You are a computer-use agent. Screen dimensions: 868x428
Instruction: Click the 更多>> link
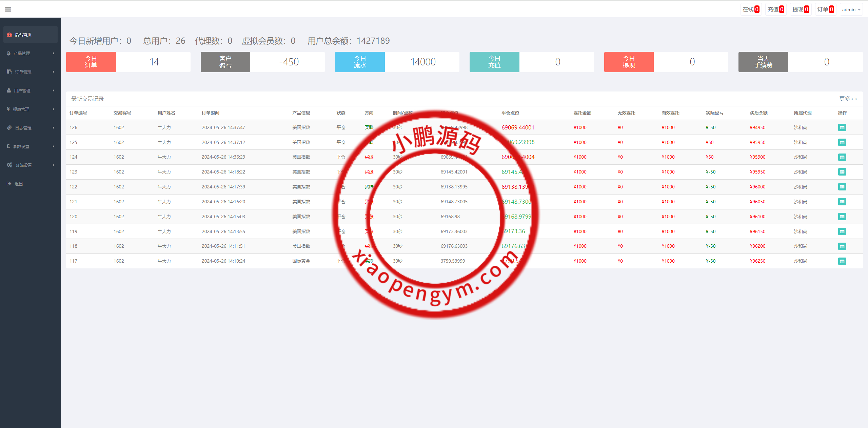848,99
